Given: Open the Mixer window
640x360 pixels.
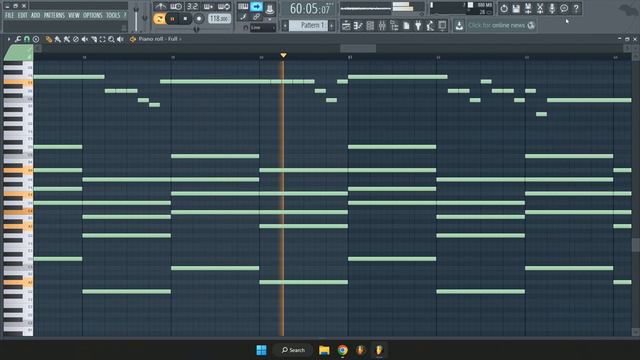Looking at the screenshot, I should click(x=382, y=26).
